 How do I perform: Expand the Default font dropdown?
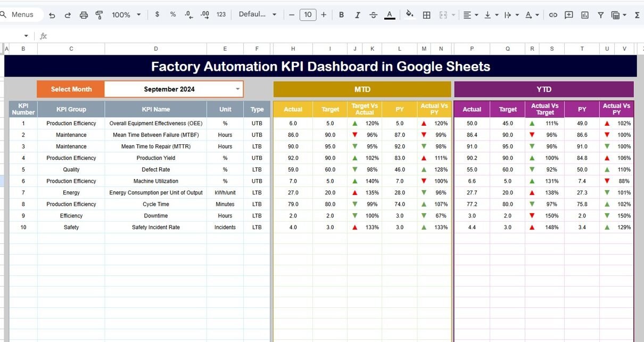pyautogui.click(x=258, y=15)
